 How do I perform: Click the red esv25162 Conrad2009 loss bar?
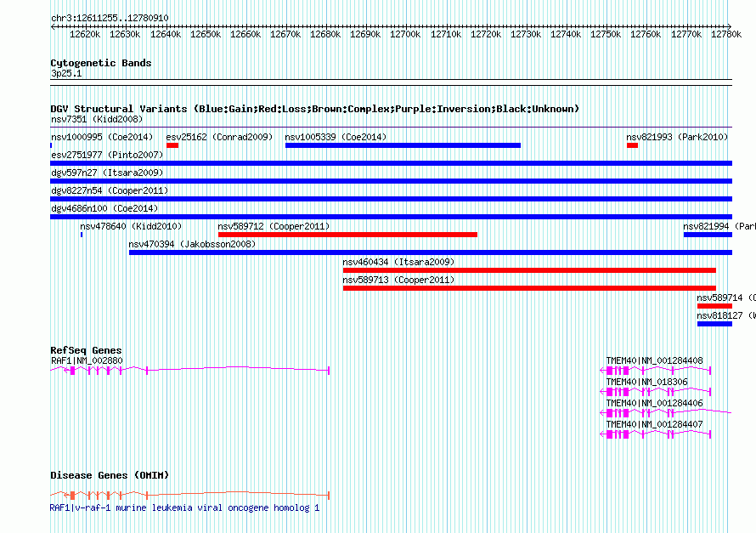pos(172,145)
